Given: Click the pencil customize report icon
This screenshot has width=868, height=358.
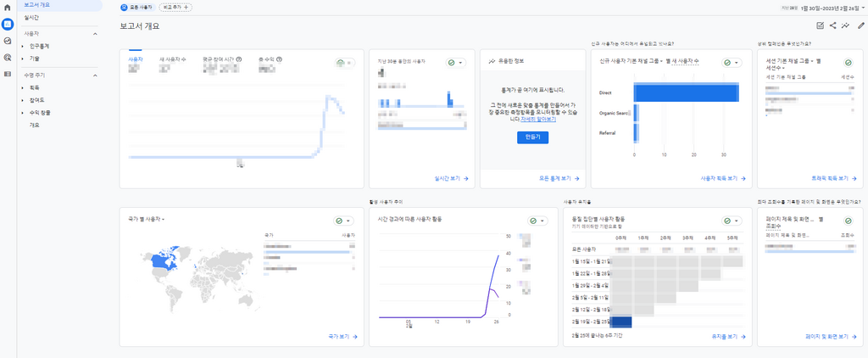Looking at the screenshot, I should point(860,25).
